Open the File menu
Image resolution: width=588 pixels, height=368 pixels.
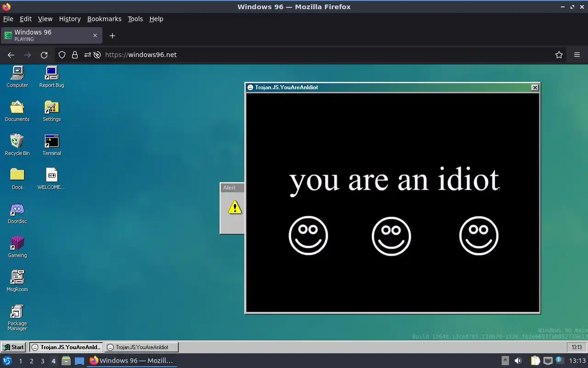click(x=8, y=19)
